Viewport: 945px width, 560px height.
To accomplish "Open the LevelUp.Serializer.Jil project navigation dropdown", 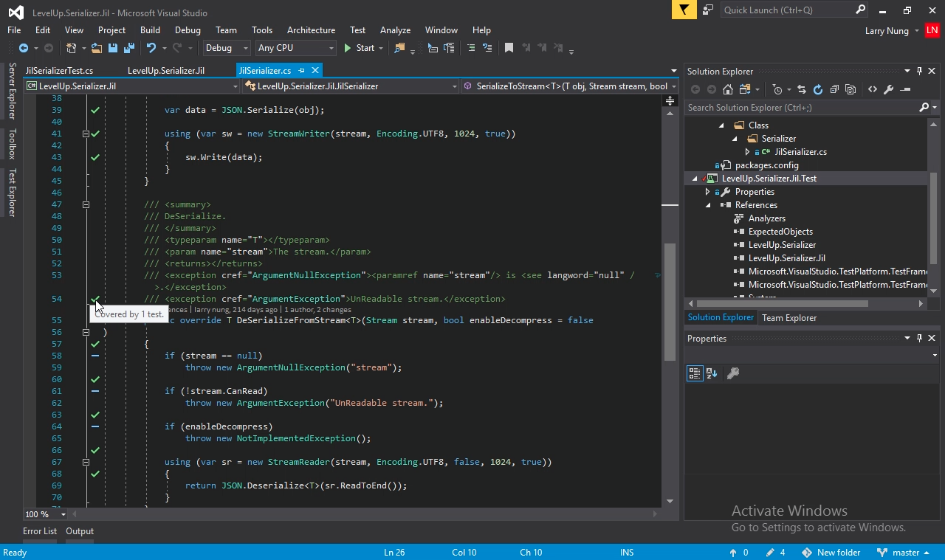I will tap(131, 86).
